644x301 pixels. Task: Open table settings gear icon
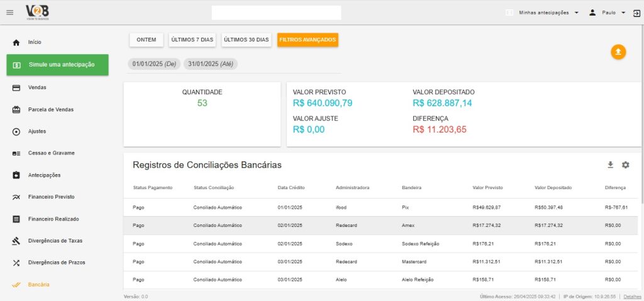coord(625,165)
